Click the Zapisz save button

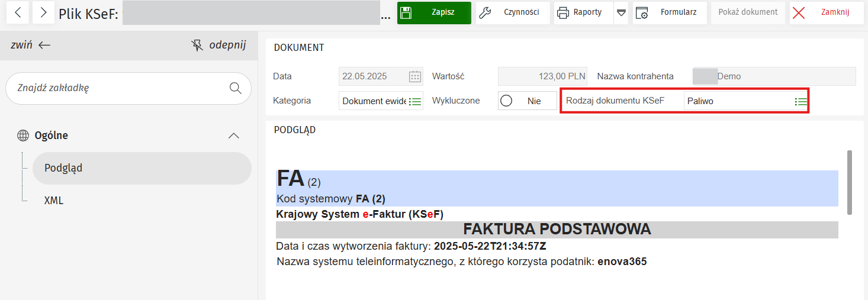click(434, 12)
